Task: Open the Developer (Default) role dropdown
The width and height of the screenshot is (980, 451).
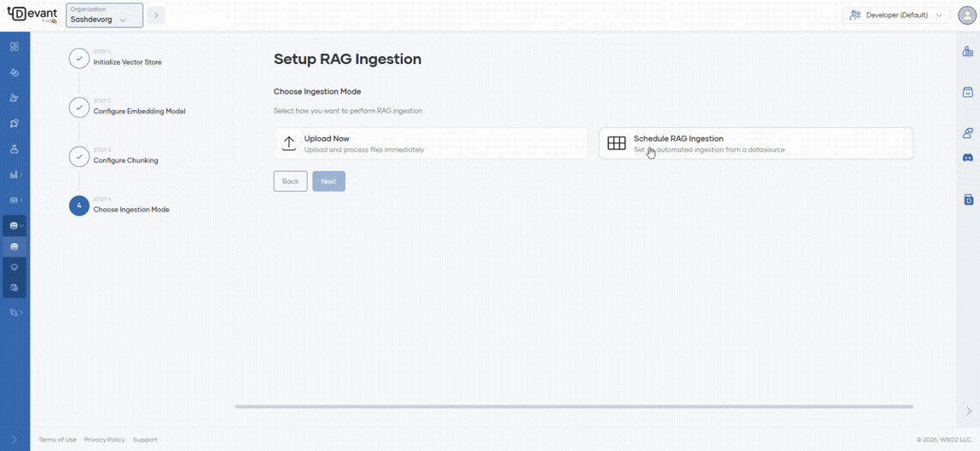Action: (x=896, y=15)
